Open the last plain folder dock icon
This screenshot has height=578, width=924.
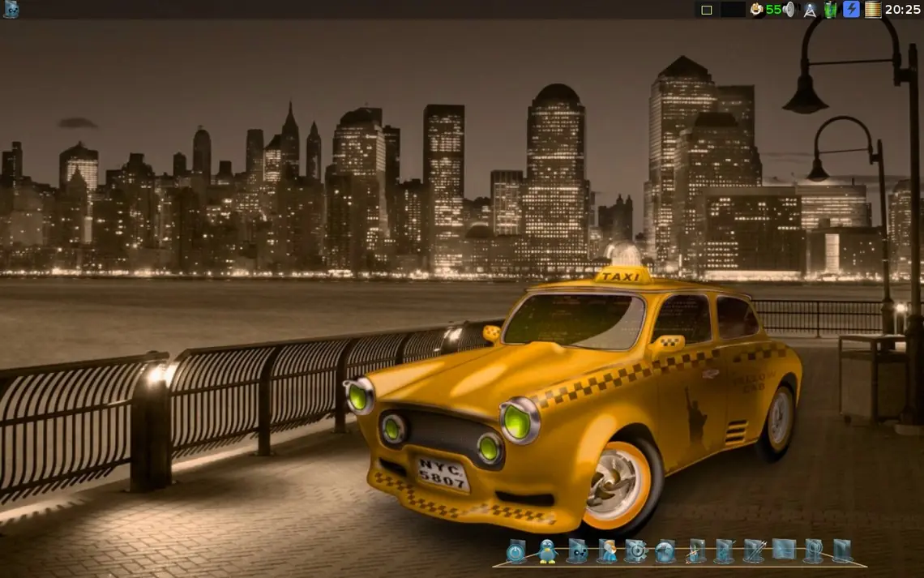point(843,551)
